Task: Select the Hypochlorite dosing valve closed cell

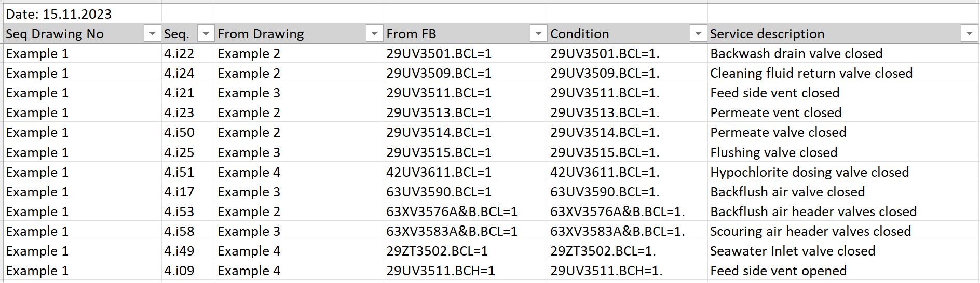Action: pos(843,172)
